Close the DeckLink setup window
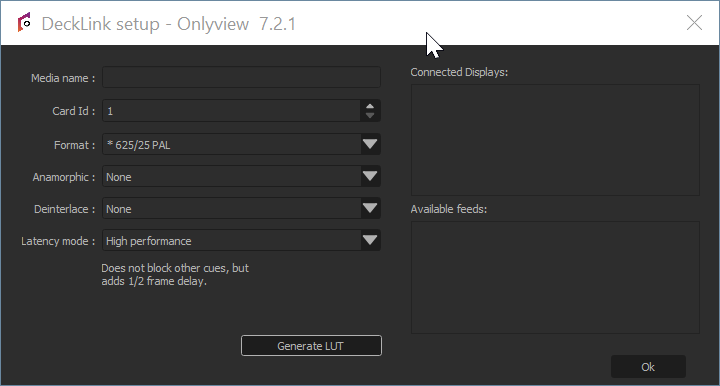The image size is (720, 386). click(694, 22)
